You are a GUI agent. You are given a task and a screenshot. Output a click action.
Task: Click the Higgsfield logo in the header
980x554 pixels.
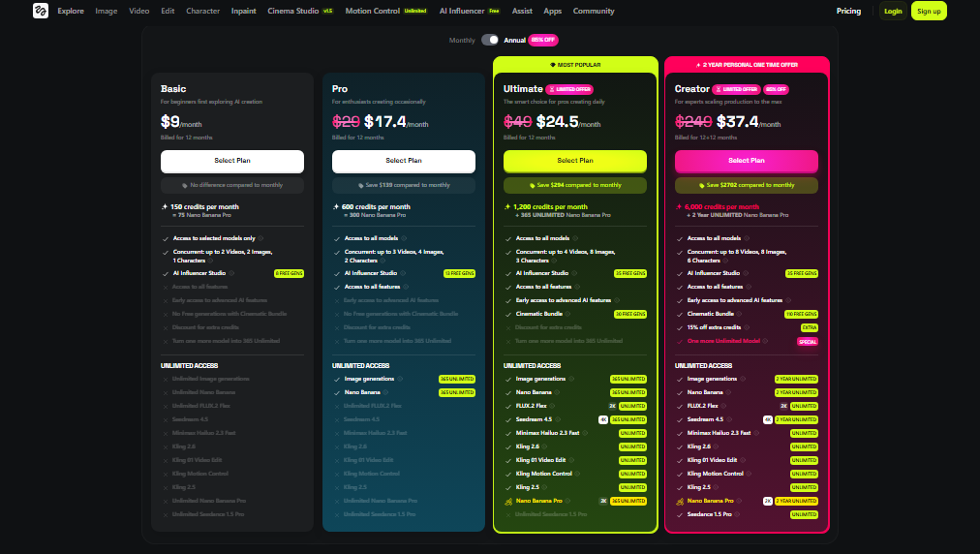(41, 11)
